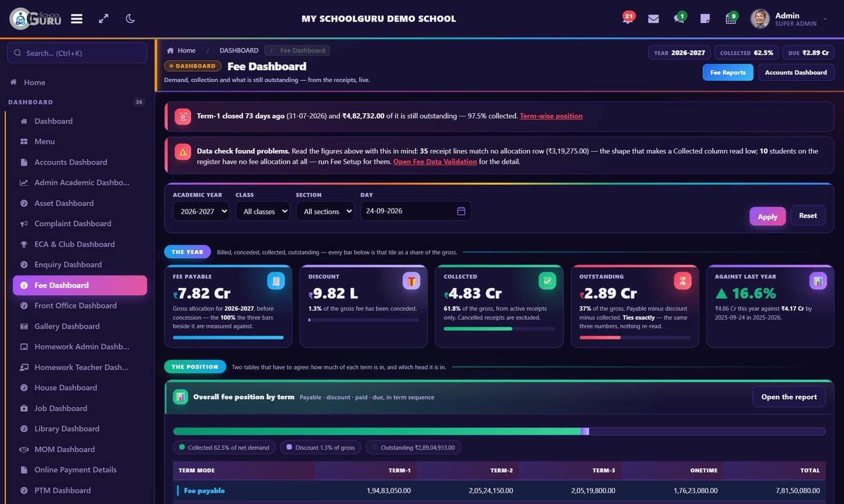The height and width of the screenshot is (504, 844).
Task: Open chat messages icon with badge 1
Action: point(679,18)
